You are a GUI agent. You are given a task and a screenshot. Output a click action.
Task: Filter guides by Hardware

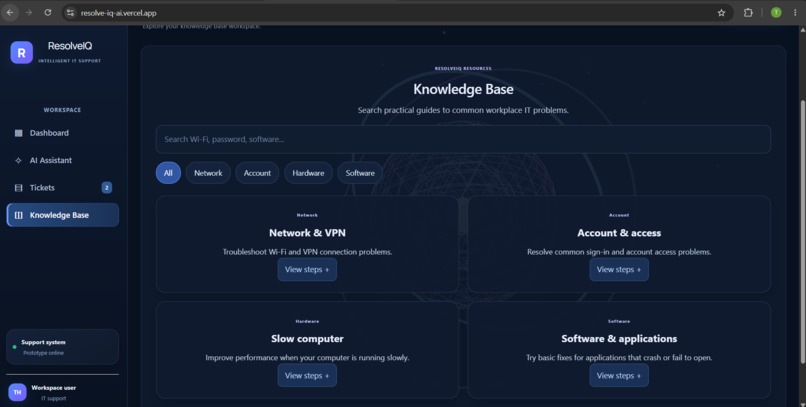[308, 173]
